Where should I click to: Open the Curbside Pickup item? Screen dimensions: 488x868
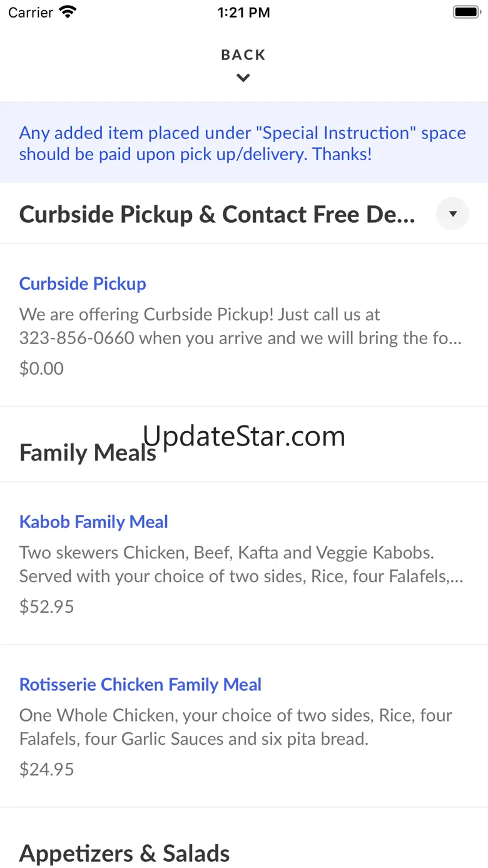[83, 283]
